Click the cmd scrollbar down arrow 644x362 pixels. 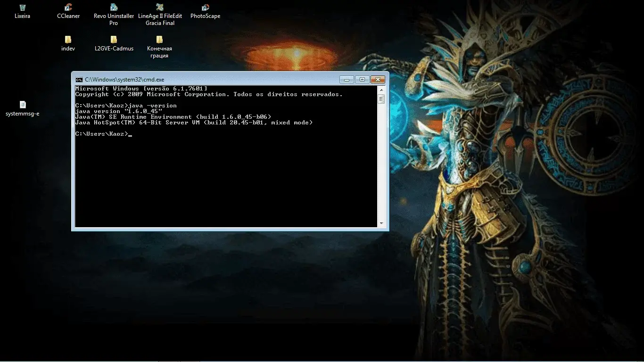pyautogui.click(x=381, y=223)
